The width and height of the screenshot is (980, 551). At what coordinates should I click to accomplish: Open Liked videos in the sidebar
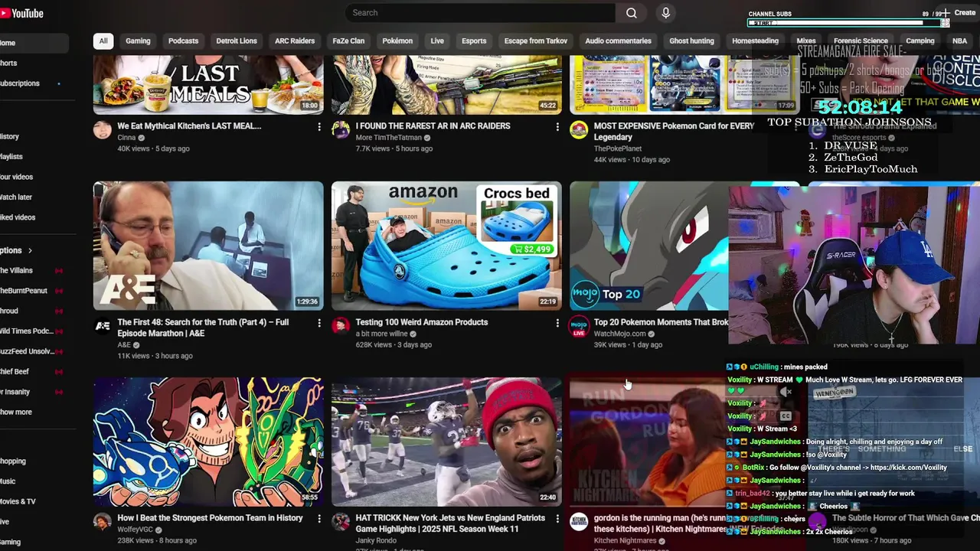point(18,217)
